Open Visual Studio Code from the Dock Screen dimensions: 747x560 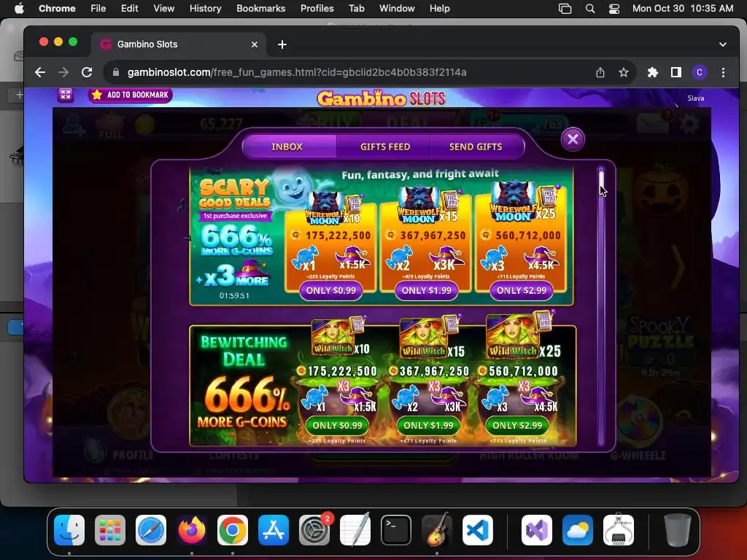[x=477, y=530]
